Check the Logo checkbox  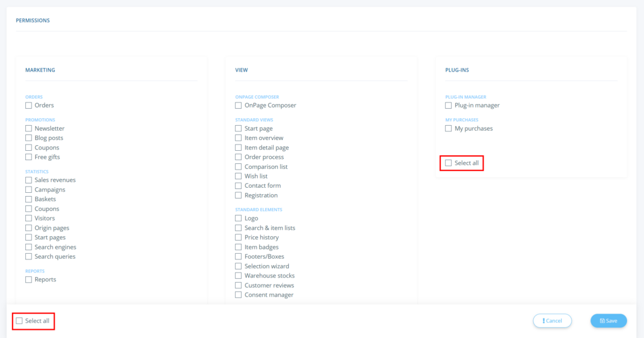pyautogui.click(x=238, y=218)
